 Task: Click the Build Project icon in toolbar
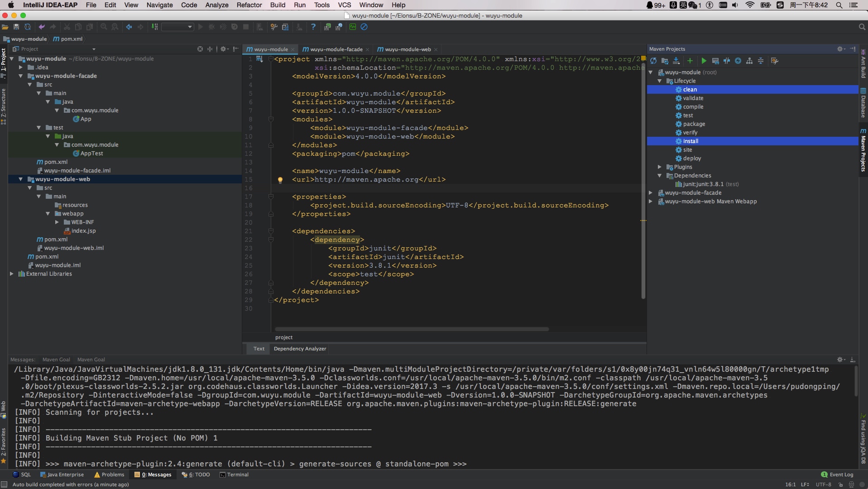click(155, 27)
